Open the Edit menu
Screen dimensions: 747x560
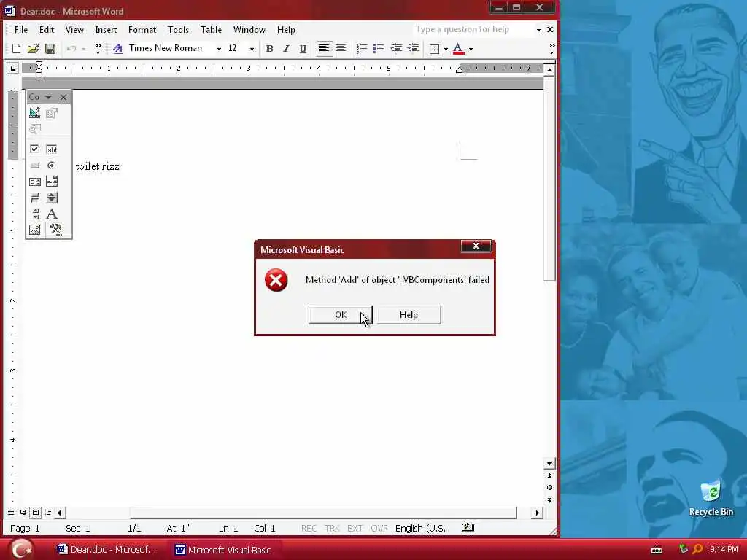pyautogui.click(x=47, y=30)
